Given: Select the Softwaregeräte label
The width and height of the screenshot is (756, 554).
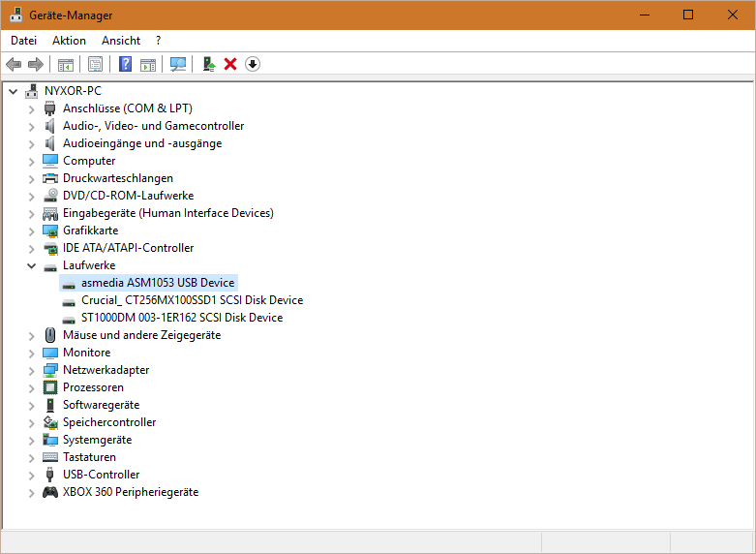Looking at the screenshot, I should [x=102, y=405].
